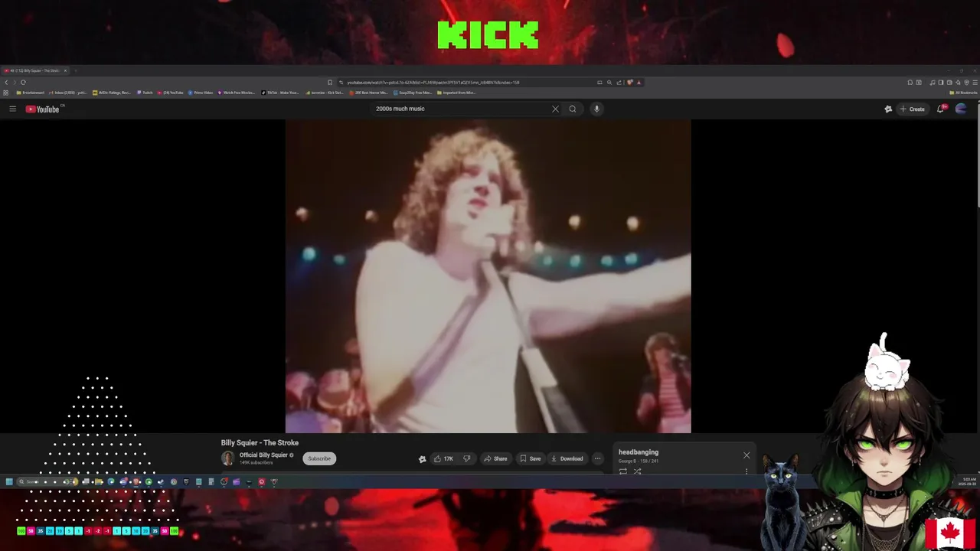Open the headbanging playlist title
The image size is (980, 551).
[639, 452]
